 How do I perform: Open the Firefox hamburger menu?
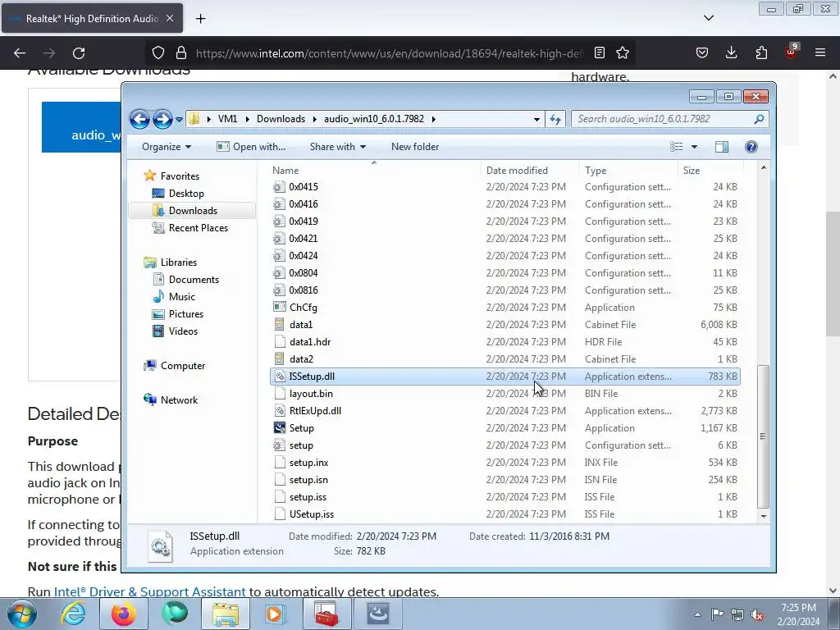(820, 52)
